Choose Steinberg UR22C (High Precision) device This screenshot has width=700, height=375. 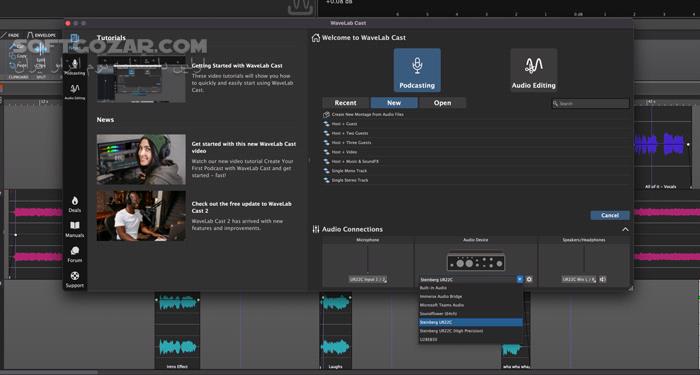pos(471,331)
